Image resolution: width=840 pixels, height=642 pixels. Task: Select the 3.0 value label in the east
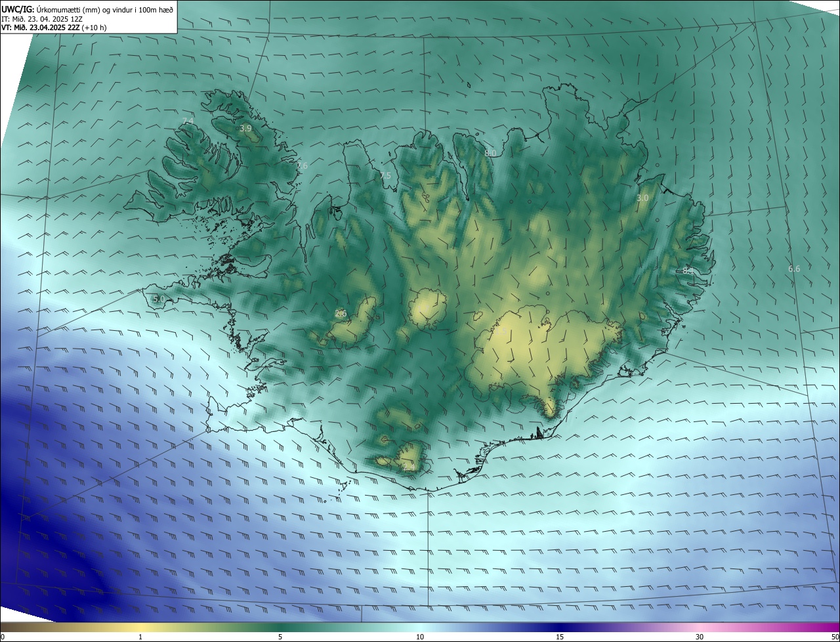click(642, 198)
